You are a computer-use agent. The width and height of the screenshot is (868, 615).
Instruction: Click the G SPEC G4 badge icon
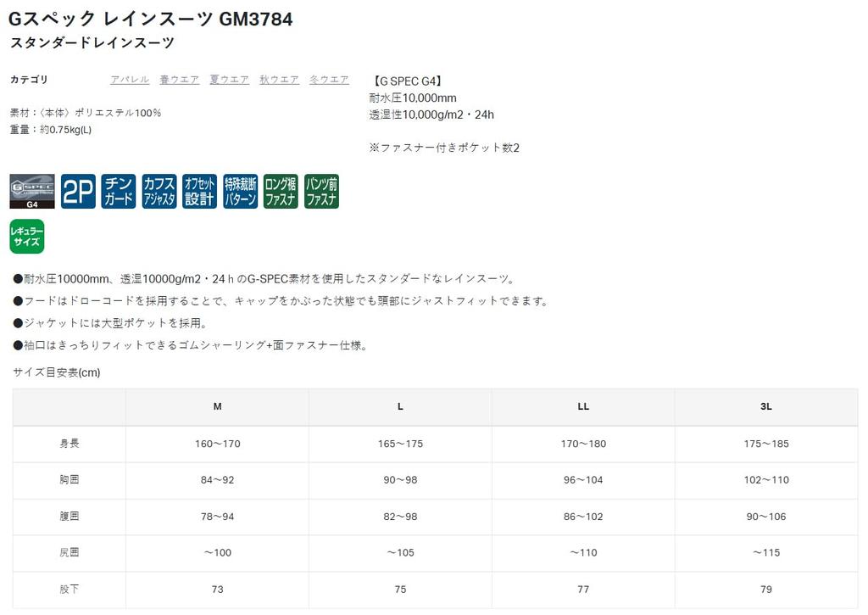click(x=31, y=190)
